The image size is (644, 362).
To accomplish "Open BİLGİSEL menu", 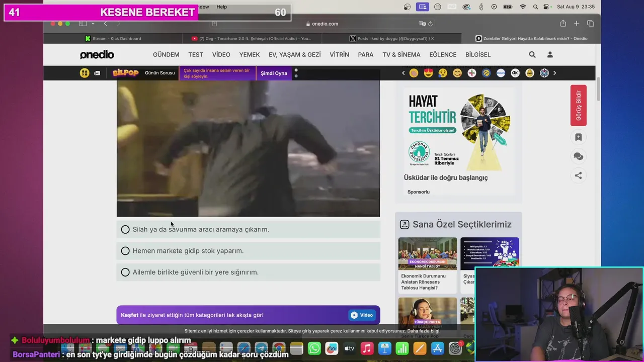I will click(478, 55).
